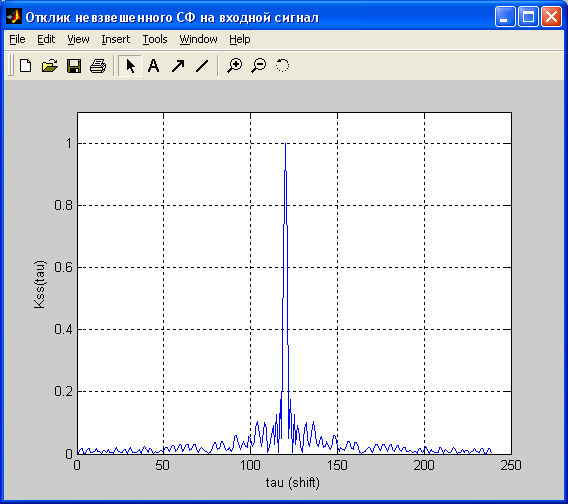Click the tau (shift) x-axis label
Screen dimensions: 568x504
click(x=293, y=483)
